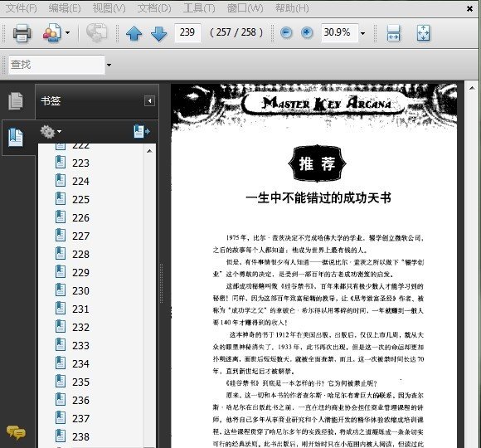The width and height of the screenshot is (481, 448).
Task: Select the bookmarks panel icon
Action: coord(16,137)
